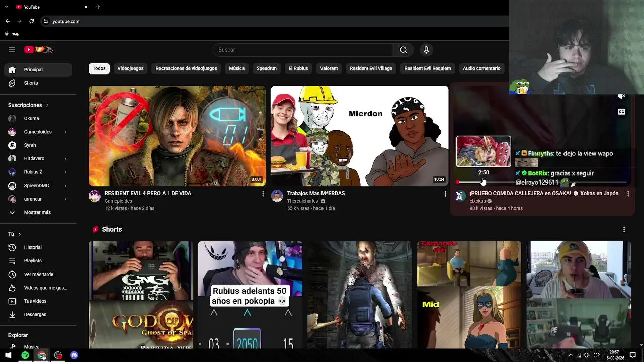The image size is (644, 362).
Task: Unmute the video preview sound
Action: pyautogui.click(x=621, y=96)
